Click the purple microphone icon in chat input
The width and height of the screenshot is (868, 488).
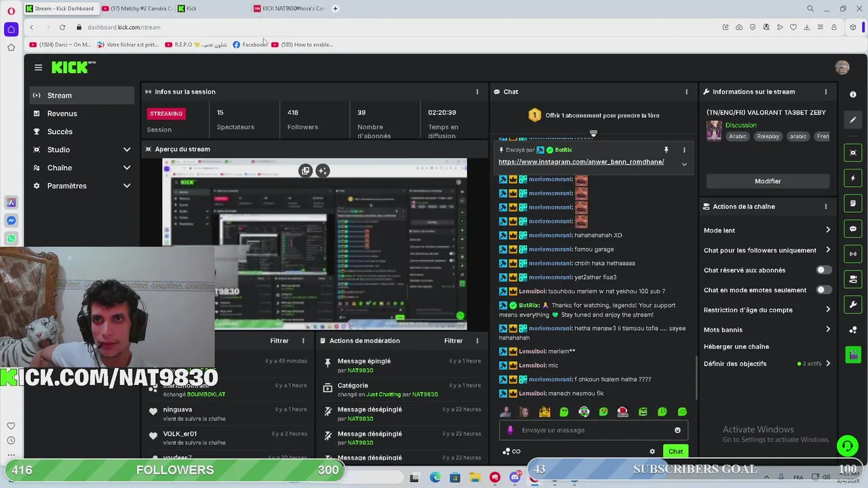510,430
